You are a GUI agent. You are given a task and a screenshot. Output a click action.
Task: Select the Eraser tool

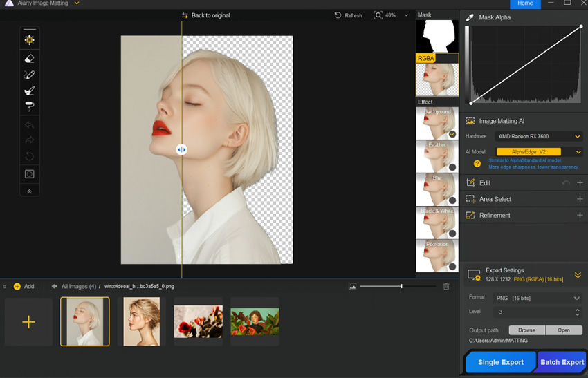coord(29,59)
